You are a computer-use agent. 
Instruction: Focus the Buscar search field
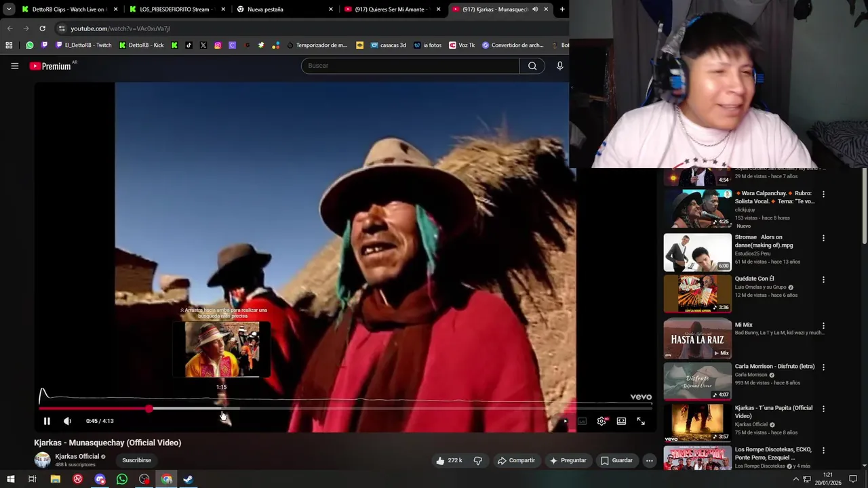click(x=410, y=66)
